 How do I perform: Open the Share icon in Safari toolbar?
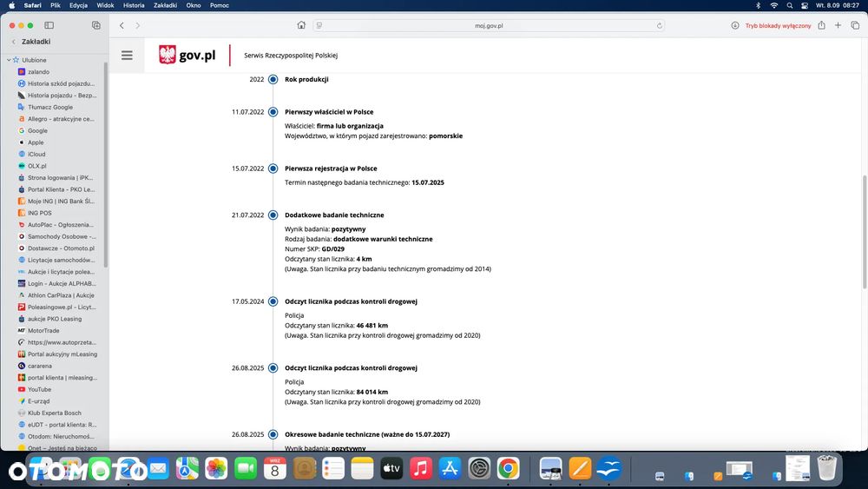click(821, 25)
